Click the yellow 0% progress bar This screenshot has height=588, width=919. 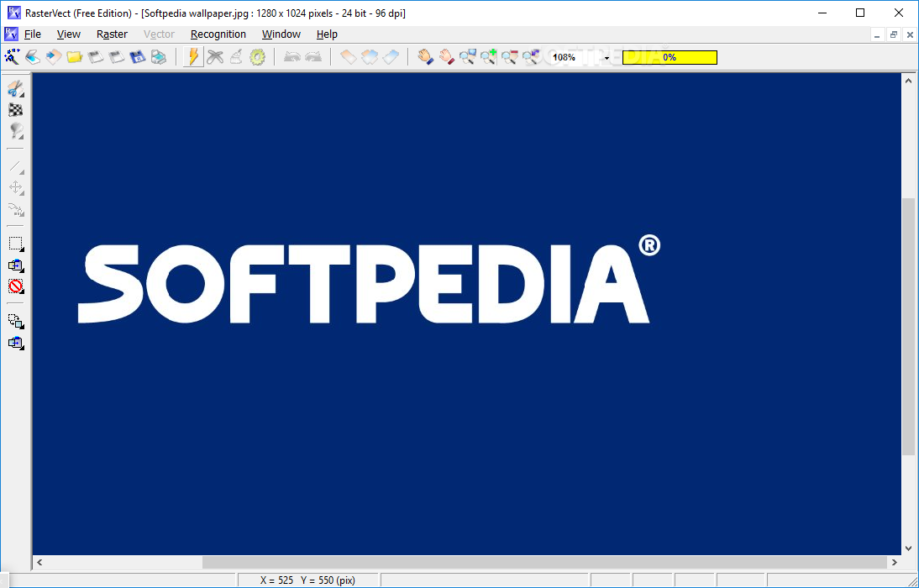(x=670, y=57)
